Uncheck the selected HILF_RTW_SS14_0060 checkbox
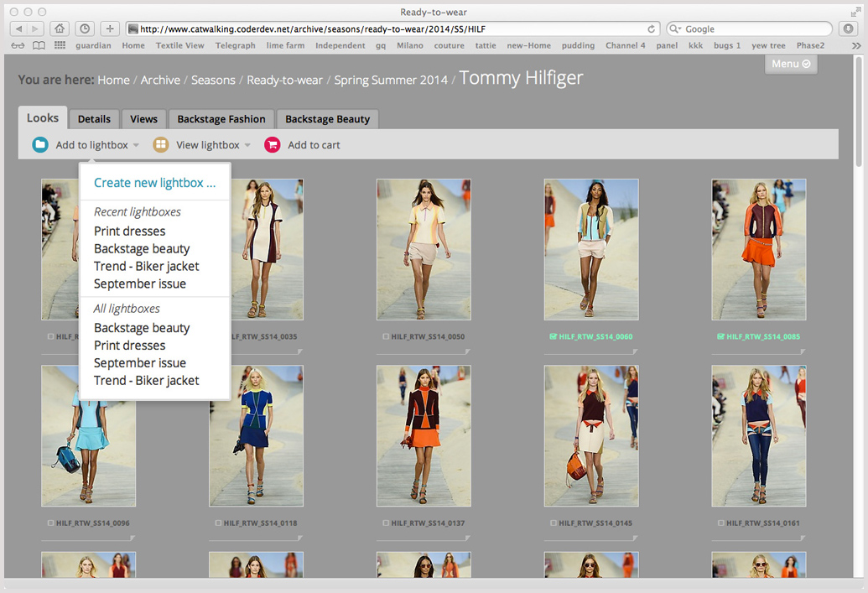Viewport: 868px width, 593px height. click(x=553, y=336)
